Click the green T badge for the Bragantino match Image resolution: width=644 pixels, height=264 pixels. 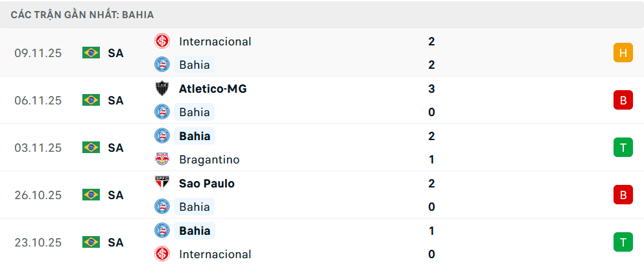pos(623,148)
